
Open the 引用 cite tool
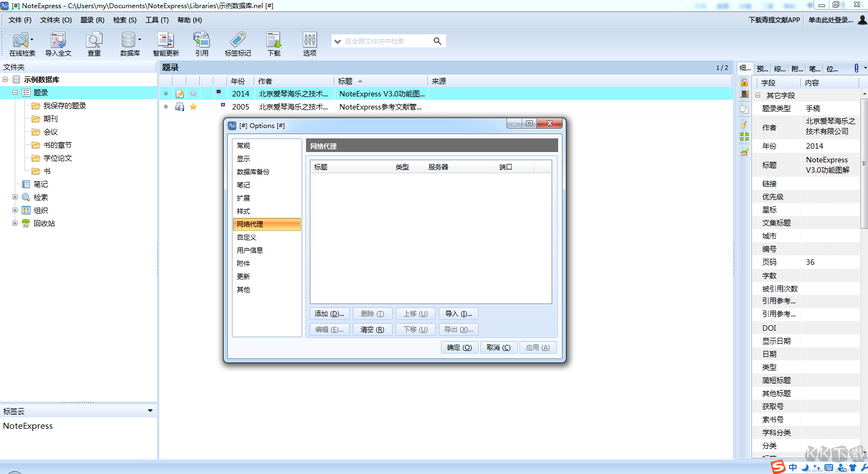(201, 44)
